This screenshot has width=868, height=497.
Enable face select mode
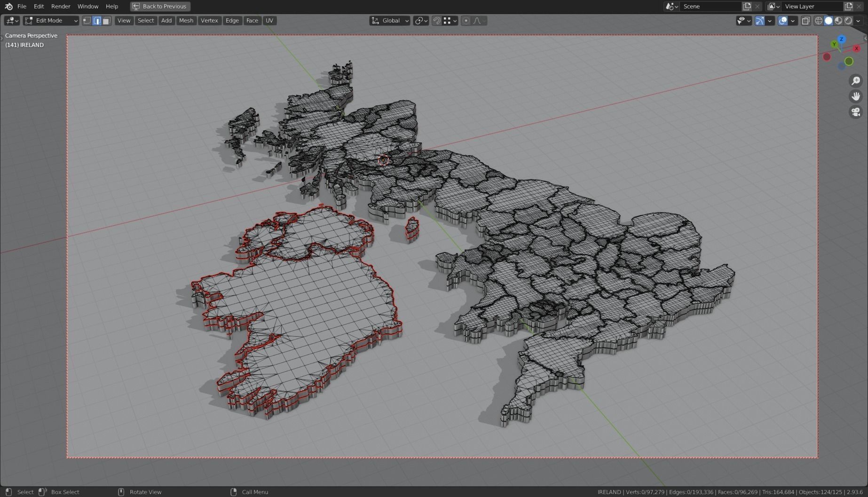point(106,20)
